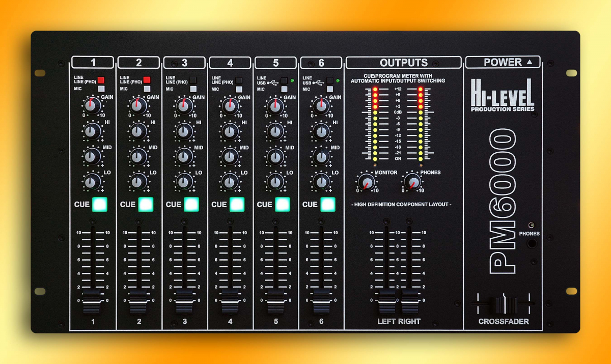Click channel 5 LO EQ knob
The image size is (611, 364).
[x=275, y=181]
